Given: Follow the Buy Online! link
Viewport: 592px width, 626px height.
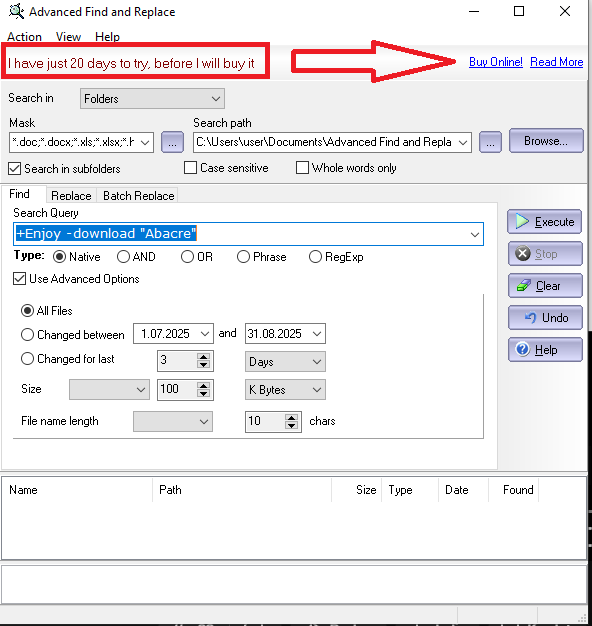Looking at the screenshot, I should coord(495,62).
